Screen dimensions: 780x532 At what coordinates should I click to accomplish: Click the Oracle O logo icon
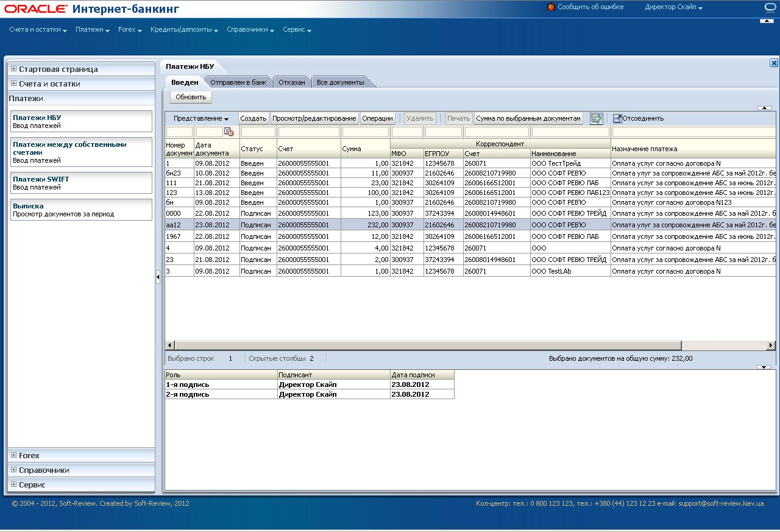coord(771,7)
